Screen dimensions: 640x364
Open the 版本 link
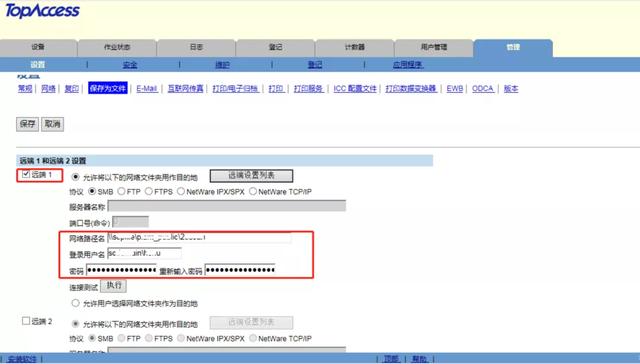pos(511,89)
